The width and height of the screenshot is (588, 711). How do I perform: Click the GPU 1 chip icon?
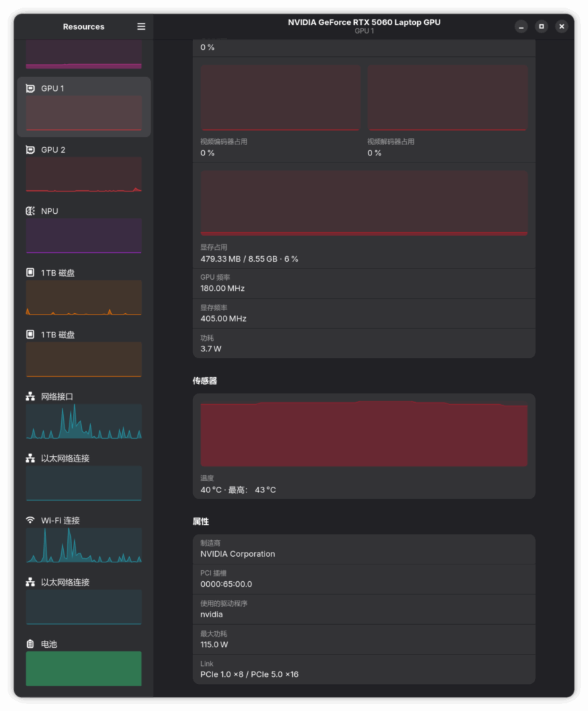[30, 88]
